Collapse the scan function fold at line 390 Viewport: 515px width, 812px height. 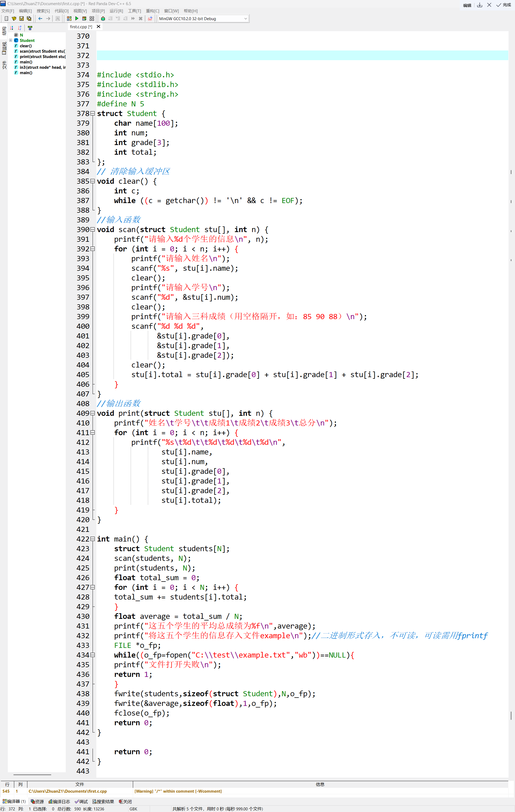(x=93, y=230)
